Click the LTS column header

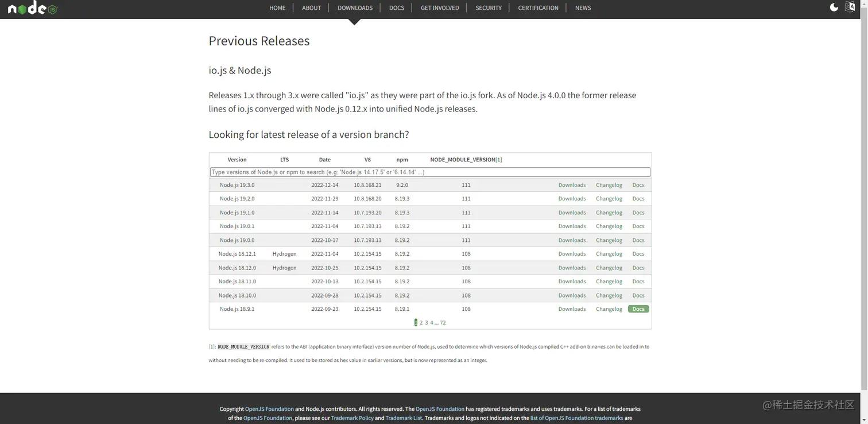click(x=285, y=160)
